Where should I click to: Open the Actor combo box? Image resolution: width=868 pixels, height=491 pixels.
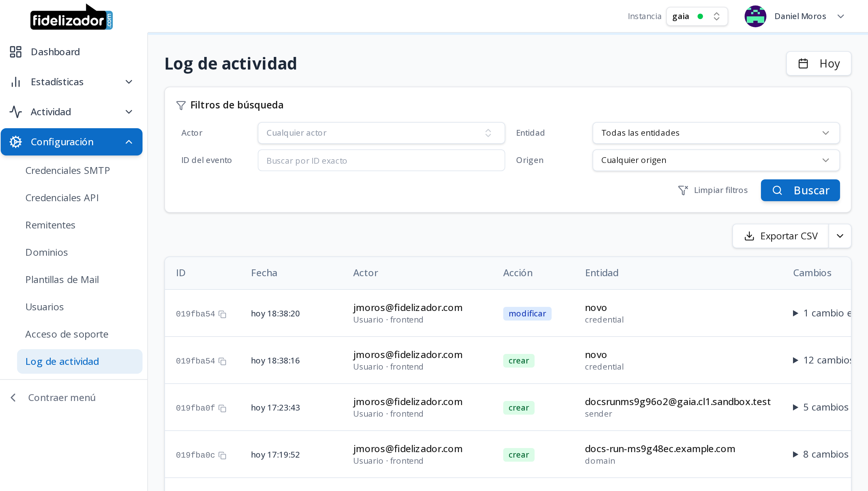tap(381, 133)
